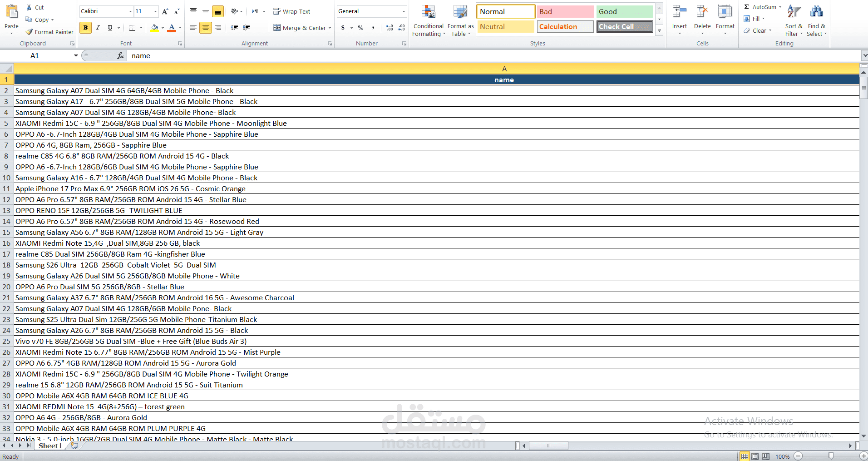This screenshot has height=461, width=868.
Task: Open the General number format dropdown
Action: [x=404, y=11]
